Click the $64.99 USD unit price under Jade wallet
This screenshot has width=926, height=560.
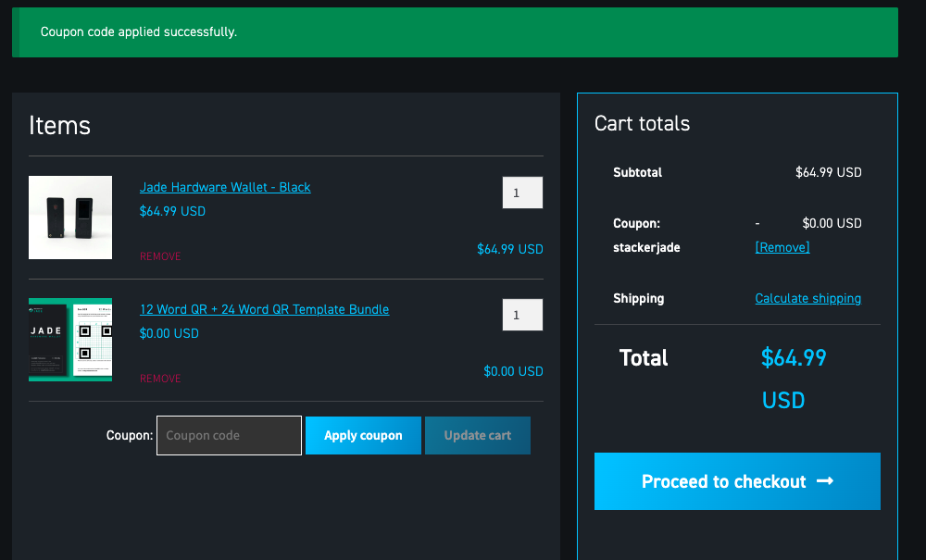[172, 211]
